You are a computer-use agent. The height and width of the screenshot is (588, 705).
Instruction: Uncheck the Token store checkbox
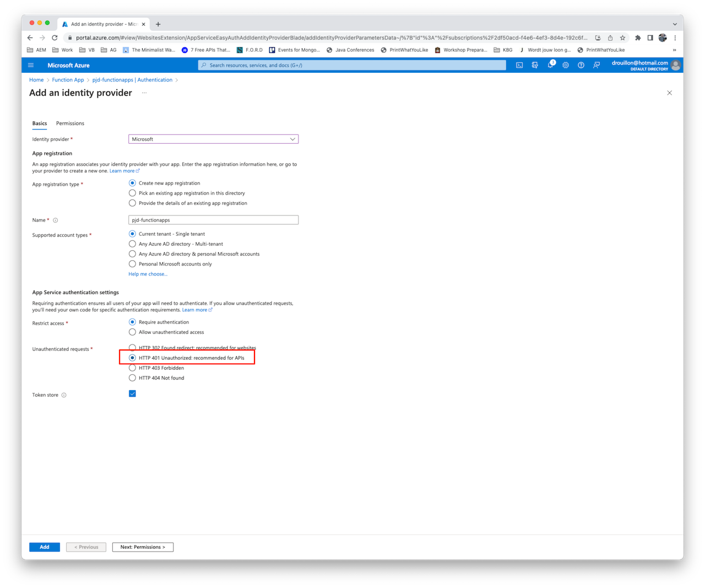tap(132, 393)
